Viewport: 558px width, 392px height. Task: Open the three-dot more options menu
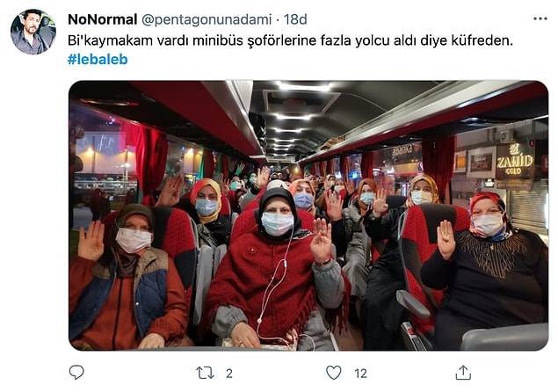coord(540,18)
